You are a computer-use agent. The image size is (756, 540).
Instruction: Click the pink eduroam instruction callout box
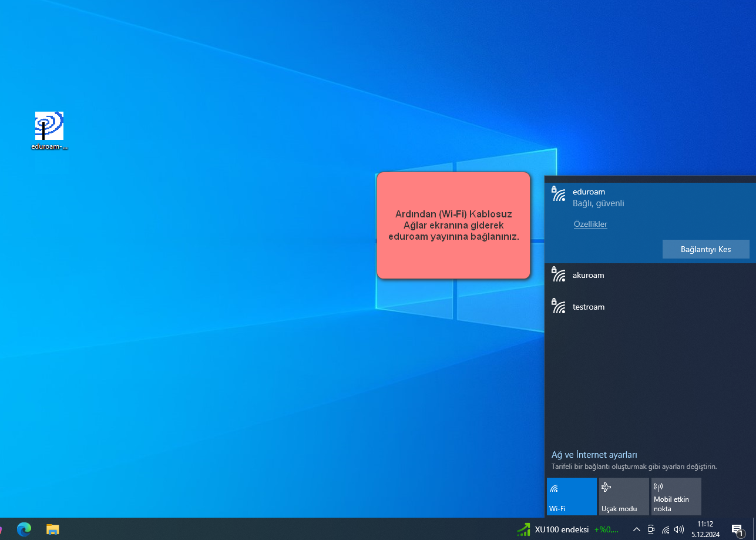[x=453, y=225]
